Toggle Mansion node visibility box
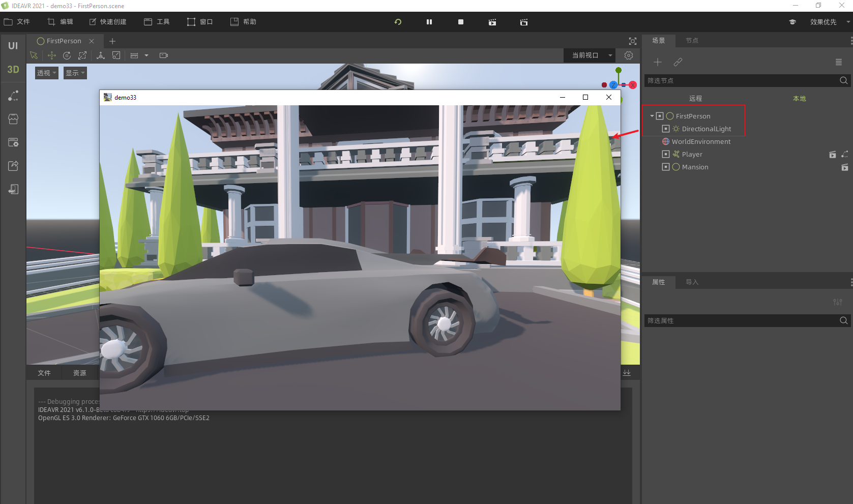 point(666,167)
